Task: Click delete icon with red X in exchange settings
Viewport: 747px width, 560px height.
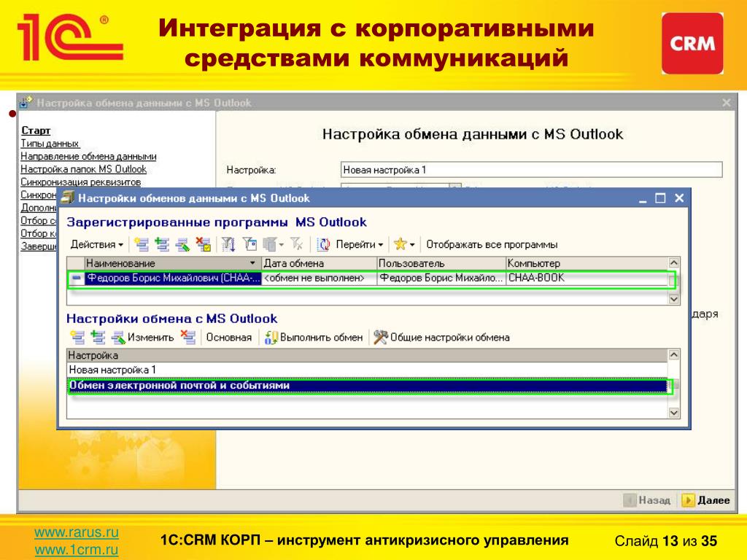Action: click(x=188, y=337)
